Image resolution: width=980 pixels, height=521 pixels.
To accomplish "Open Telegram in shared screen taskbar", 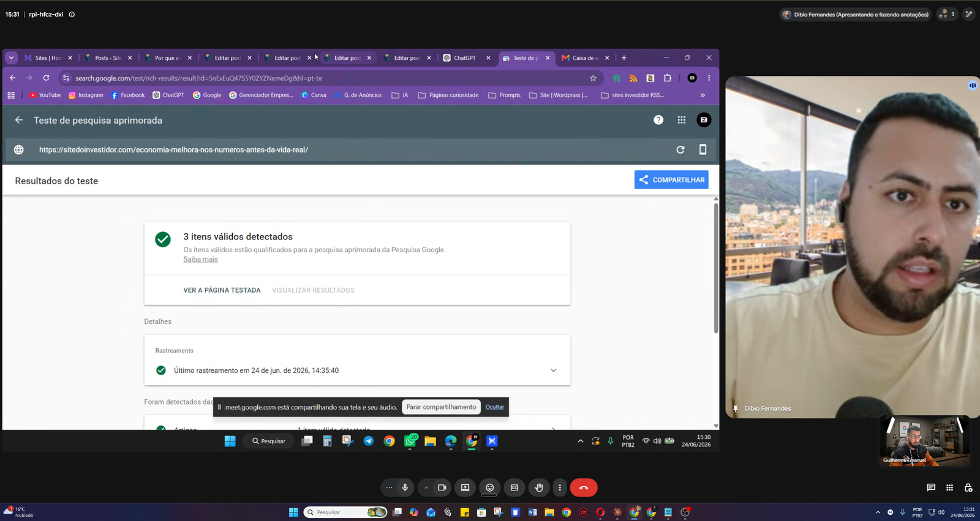I will coord(369,441).
